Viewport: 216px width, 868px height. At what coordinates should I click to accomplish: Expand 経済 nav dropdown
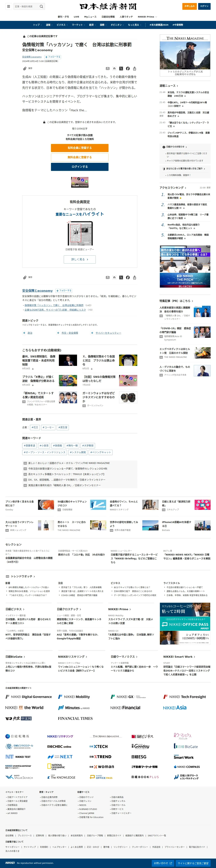pyautogui.click(x=92, y=25)
